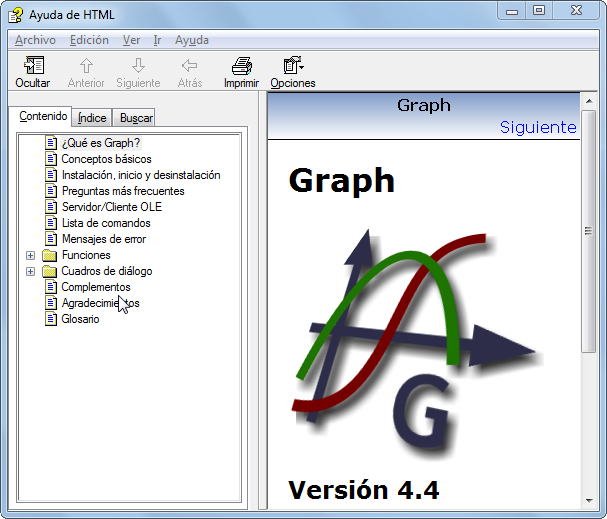
Task: Click the content pane scrollbar thumb
Action: pyautogui.click(x=588, y=231)
